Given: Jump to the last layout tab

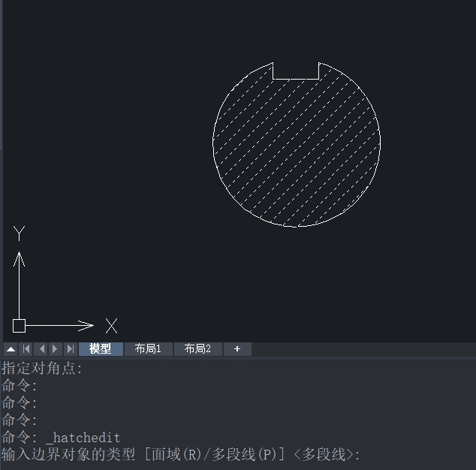Looking at the screenshot, I should point(70,349).
